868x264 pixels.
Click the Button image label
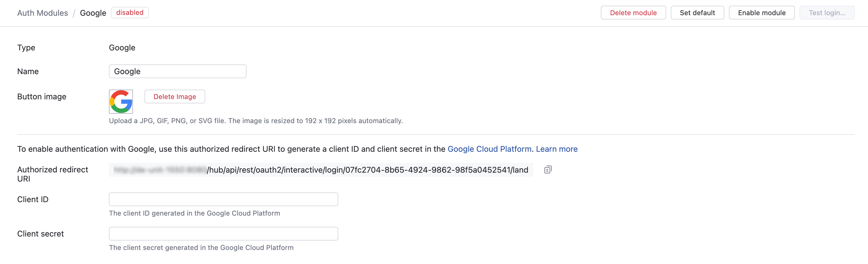pyautogui.click(x=42, y=97)
